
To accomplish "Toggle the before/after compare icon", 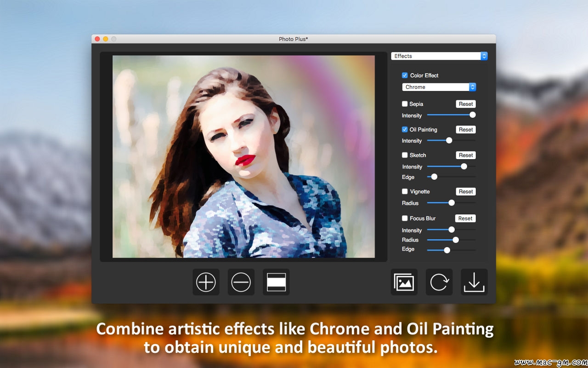I will pyautogui.click(x=276, y=282).
